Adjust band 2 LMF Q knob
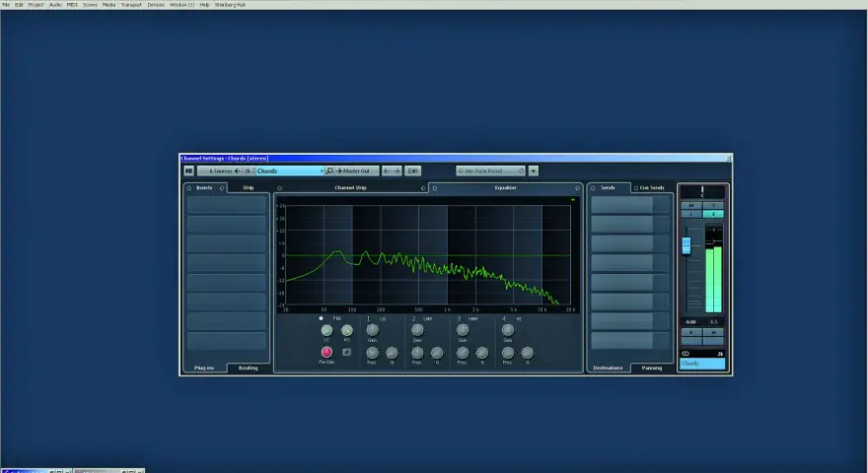 click(437, 353)
